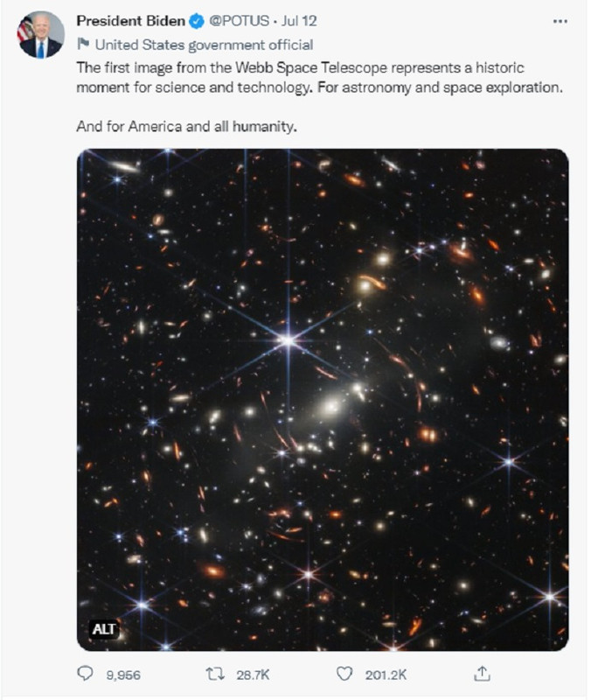View the 9,956 replies count
Screen dimensions: 598x700
click(123, 675)
